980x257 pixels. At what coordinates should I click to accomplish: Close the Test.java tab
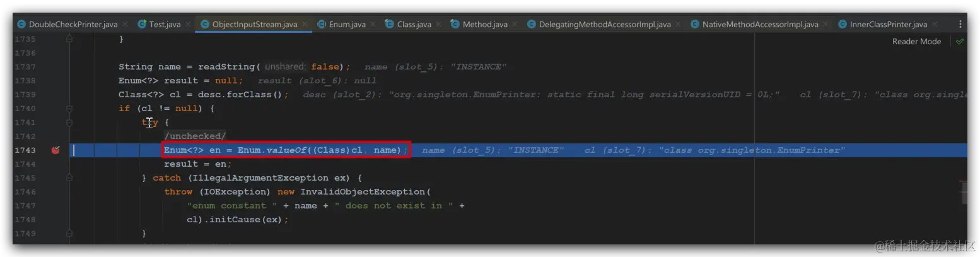(x=188, y=25)
